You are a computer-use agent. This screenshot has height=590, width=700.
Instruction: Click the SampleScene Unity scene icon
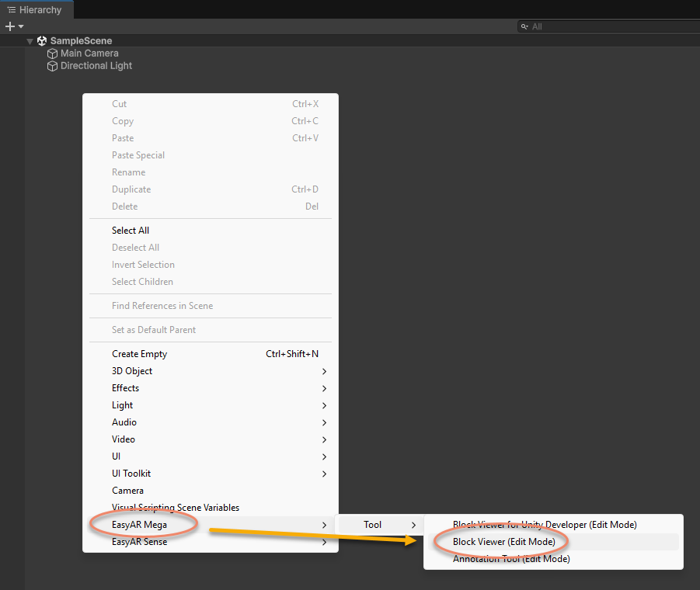pos(41,40)
